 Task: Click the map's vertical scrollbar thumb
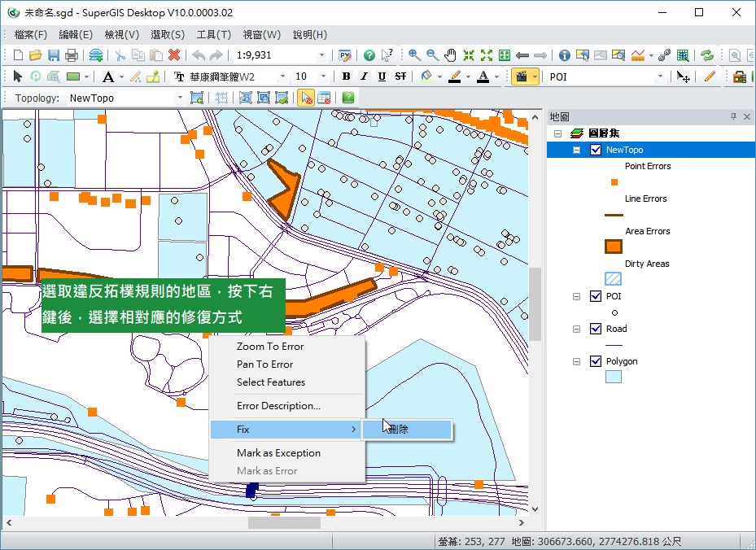pyautogui.click(x=535, y=304)
